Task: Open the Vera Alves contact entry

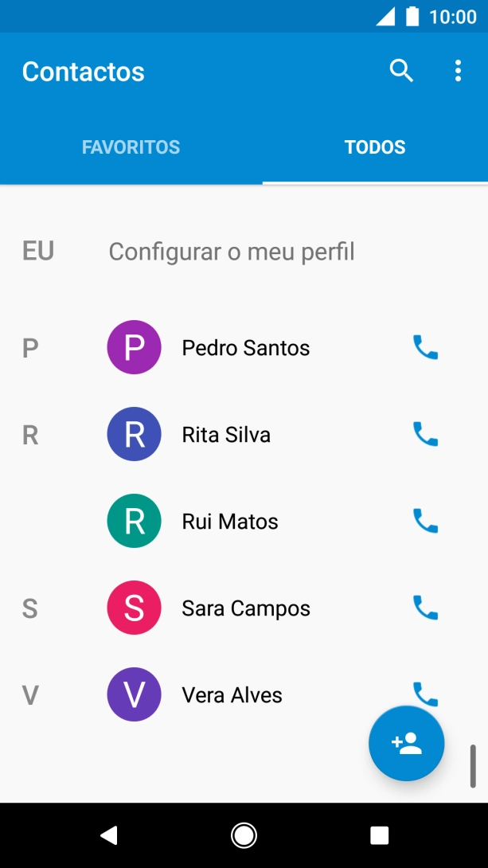Action: click(x=231, y=694)
